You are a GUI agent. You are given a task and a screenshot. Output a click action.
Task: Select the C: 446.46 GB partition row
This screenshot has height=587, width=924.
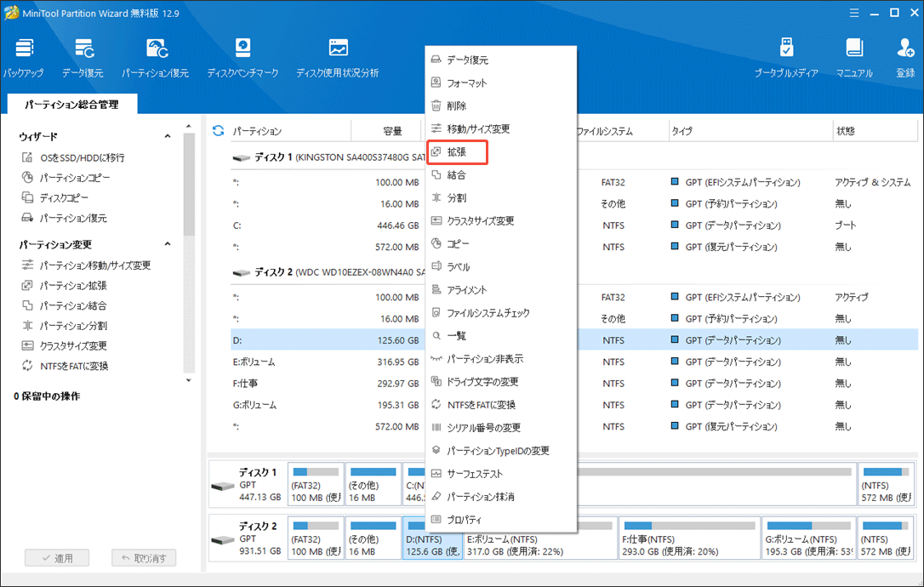[x=328, y=225]
